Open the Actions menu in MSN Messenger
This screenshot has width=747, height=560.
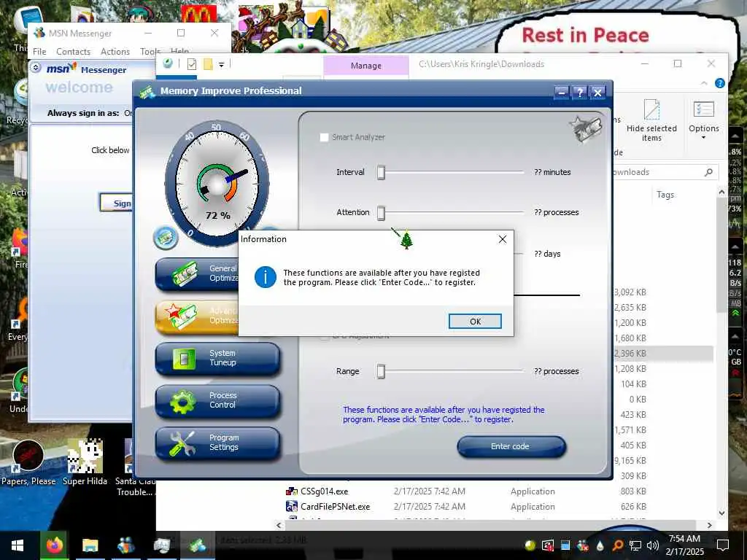tap(115, 52)
